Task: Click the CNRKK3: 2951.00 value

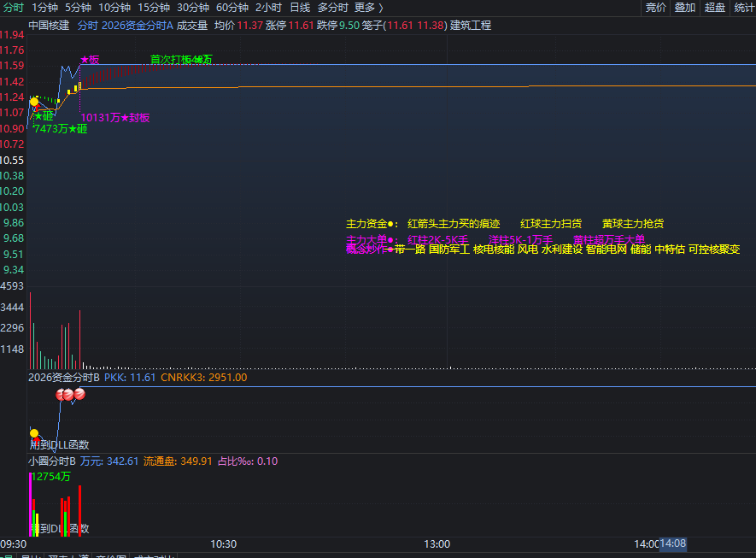Action: [204, 378]
